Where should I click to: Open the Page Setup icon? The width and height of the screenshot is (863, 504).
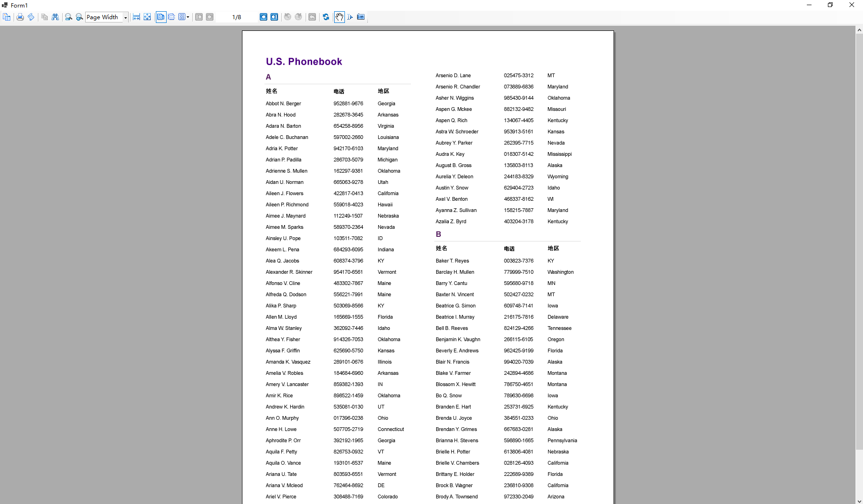pyautogui.click(x=31, y=17)
